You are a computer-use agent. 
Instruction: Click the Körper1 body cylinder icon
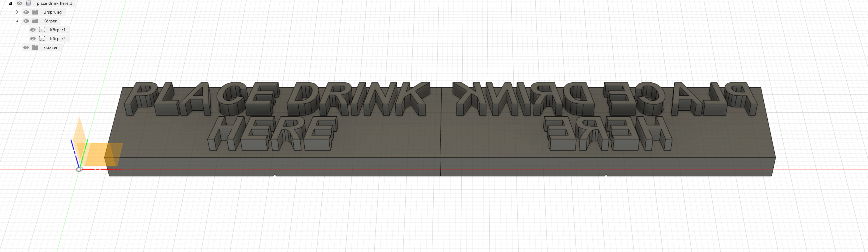click(42, 30)
